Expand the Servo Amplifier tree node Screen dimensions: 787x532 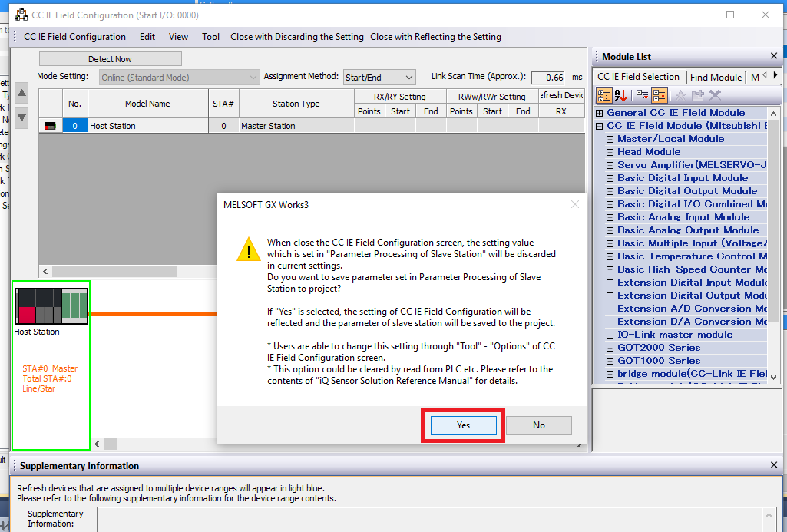[x=610, y=165]
